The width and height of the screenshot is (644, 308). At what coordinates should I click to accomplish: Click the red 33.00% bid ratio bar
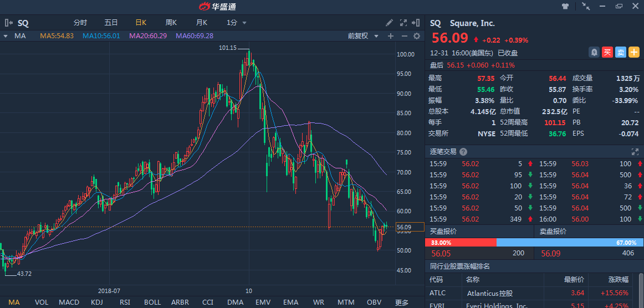coord(461,243)
